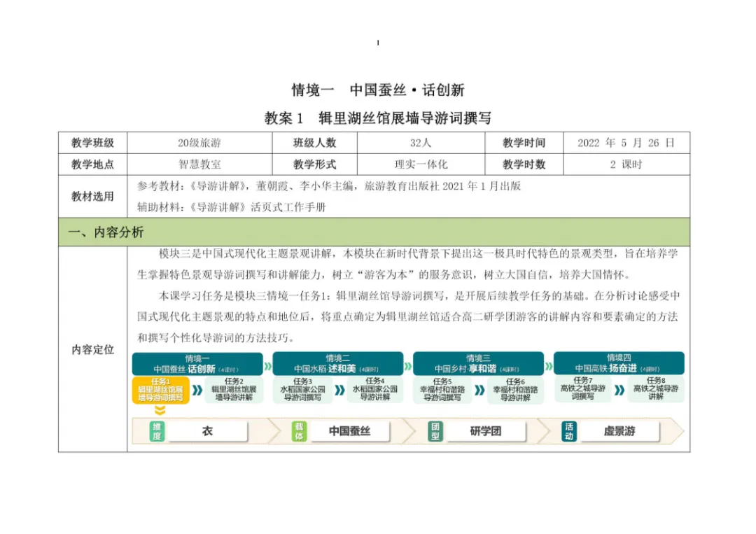
Task: Click the 32人 cell
Action: click(x=421, y=143)
